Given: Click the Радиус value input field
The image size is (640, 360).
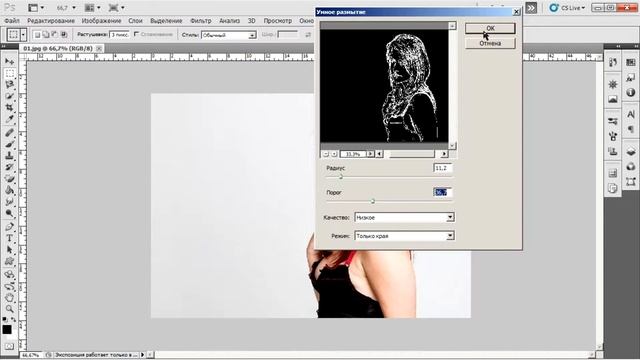Looking at the screenshot, I should coord(443,168).
